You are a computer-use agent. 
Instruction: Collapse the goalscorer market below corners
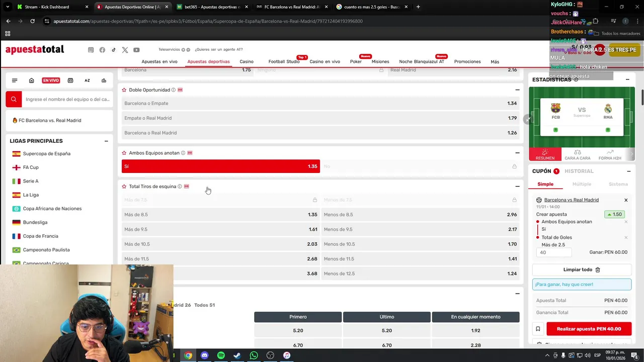pyautogui.click(x=517, y=294)
